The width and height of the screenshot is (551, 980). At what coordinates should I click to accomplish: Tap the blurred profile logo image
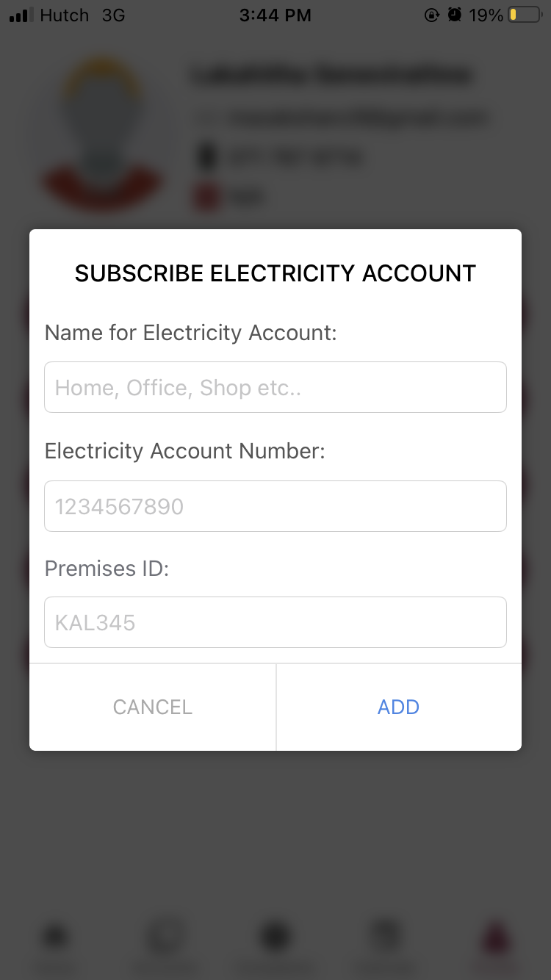[103, 132]
